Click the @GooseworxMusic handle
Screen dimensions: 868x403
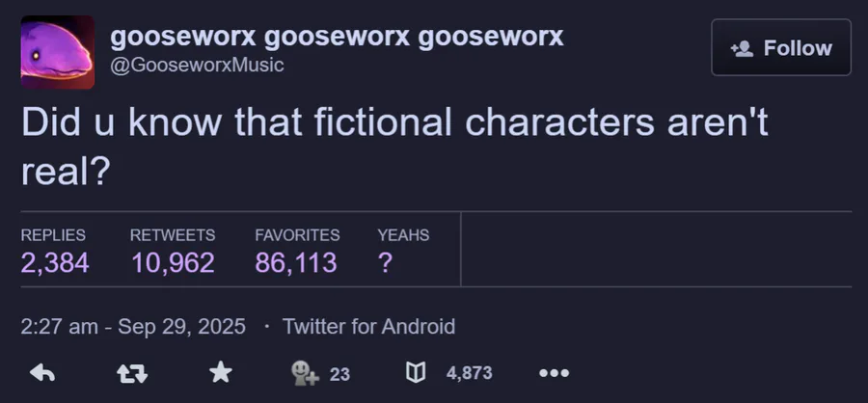197,66
